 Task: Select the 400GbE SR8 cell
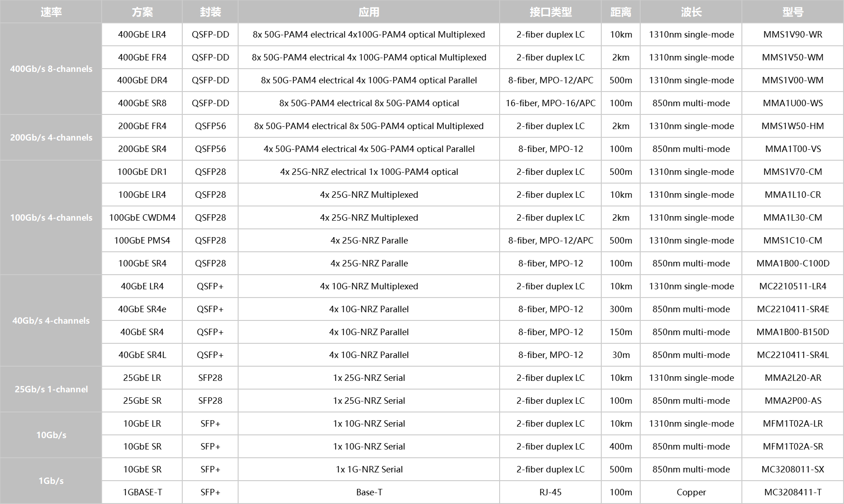coord(142,103)
